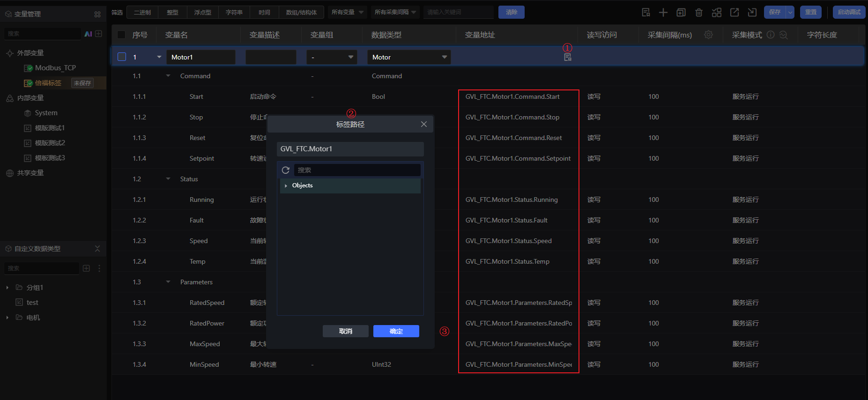
Task: Click the tag path field containing GVL_FTC.Motor1
Action: (350, 149)
